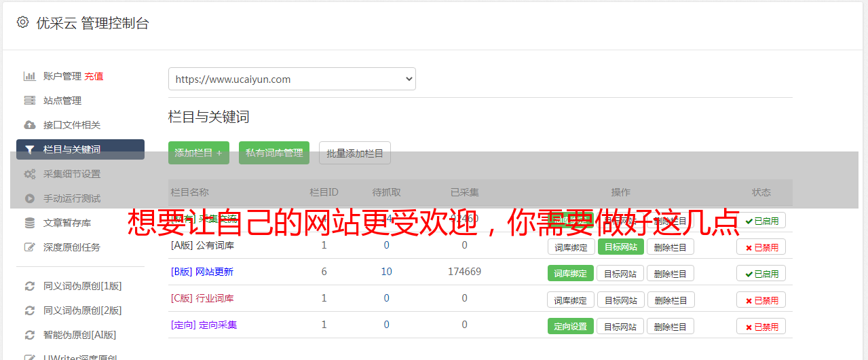Toggle 已禁用 status of the 公有词库 row

click(x=761, y=247)
